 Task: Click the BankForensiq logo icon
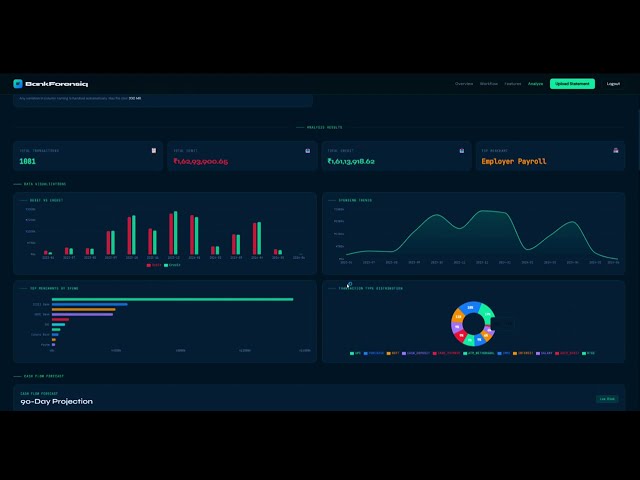click(x=18, y=84)
